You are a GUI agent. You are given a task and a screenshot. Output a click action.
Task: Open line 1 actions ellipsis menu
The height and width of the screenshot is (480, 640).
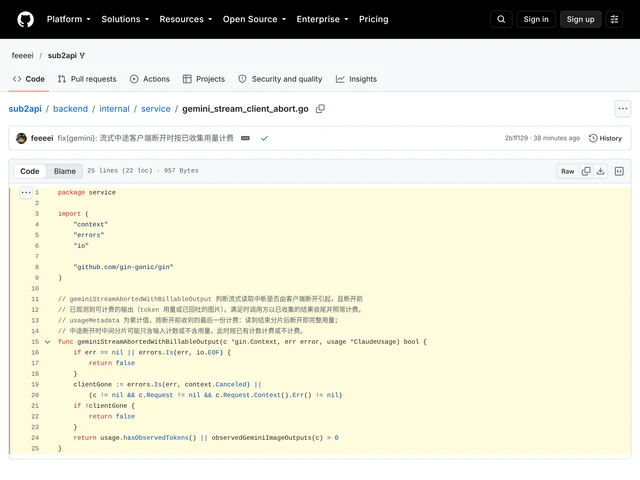(26, 192)
